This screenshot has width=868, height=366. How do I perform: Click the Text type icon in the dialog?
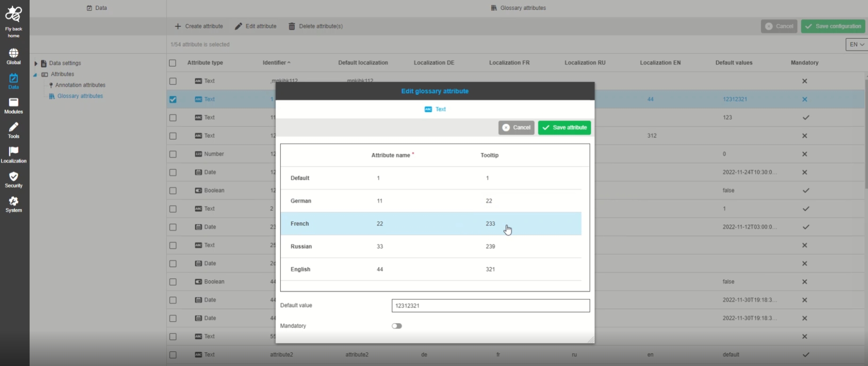[428, 109]
